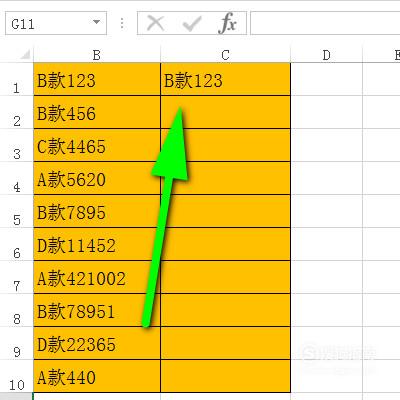Screen dimensions: 400x400
Task: Click cell containing D款22365
Action: pyautogui.click(x=97, y=343)
